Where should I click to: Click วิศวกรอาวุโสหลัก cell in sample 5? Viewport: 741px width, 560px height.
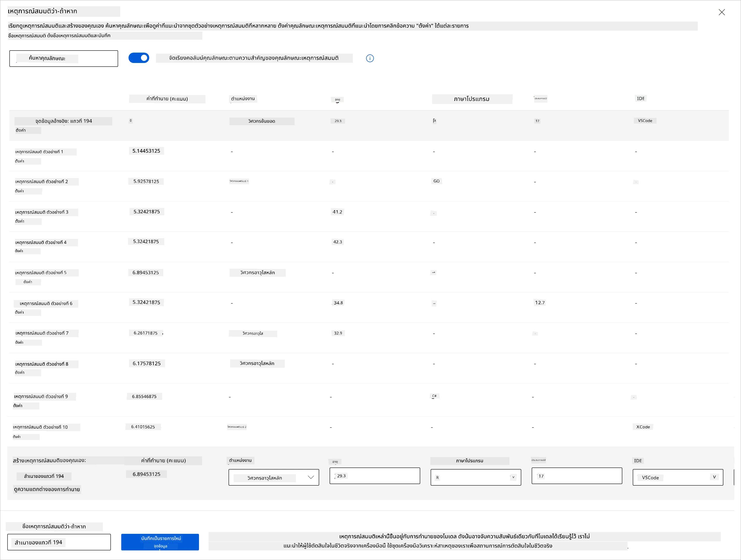257,272
